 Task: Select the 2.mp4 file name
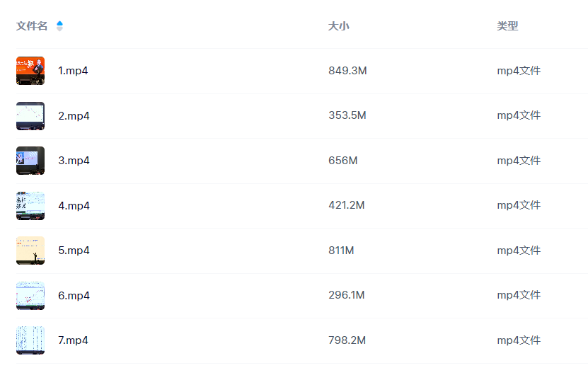point(74,116)
